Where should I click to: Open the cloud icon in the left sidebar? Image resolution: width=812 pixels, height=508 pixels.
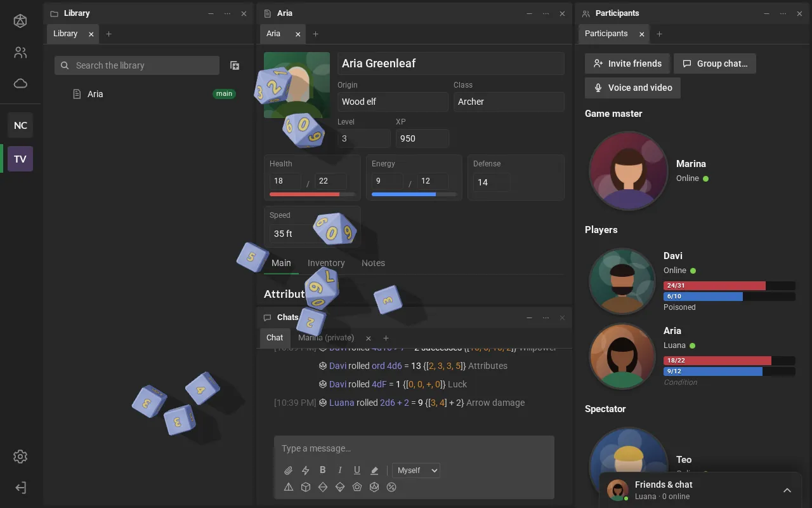[x=20, y=83]
